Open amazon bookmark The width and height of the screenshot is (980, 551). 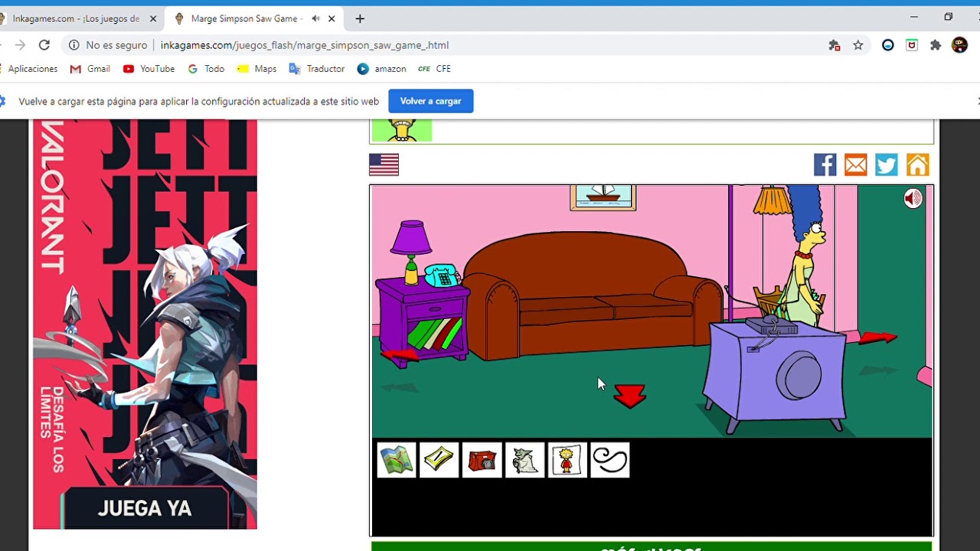pos(381,69)
